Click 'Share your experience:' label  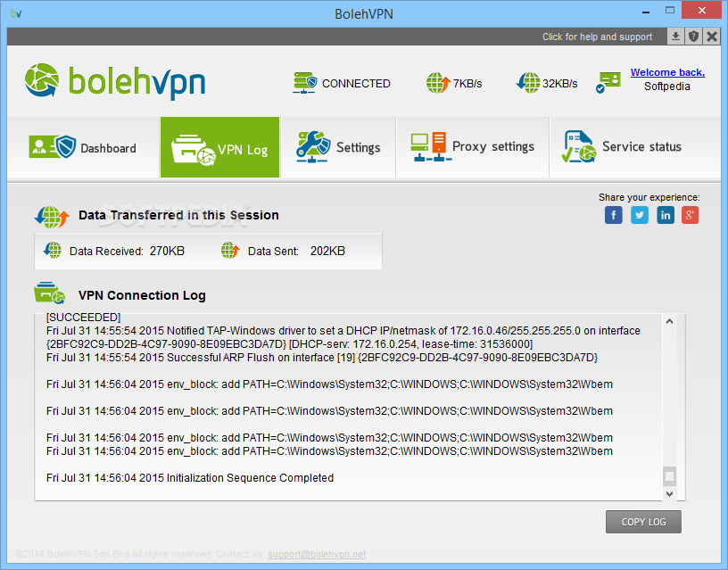(x=649, y=197)
